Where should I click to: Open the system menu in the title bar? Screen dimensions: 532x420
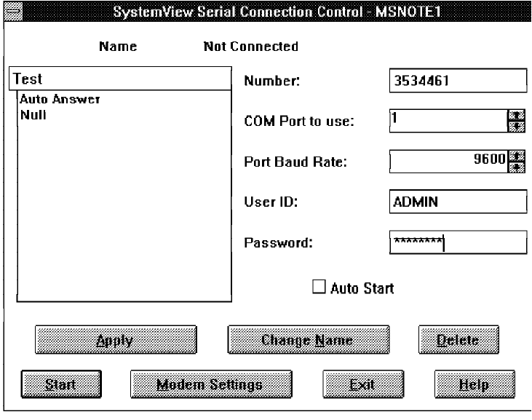(13, 11)
